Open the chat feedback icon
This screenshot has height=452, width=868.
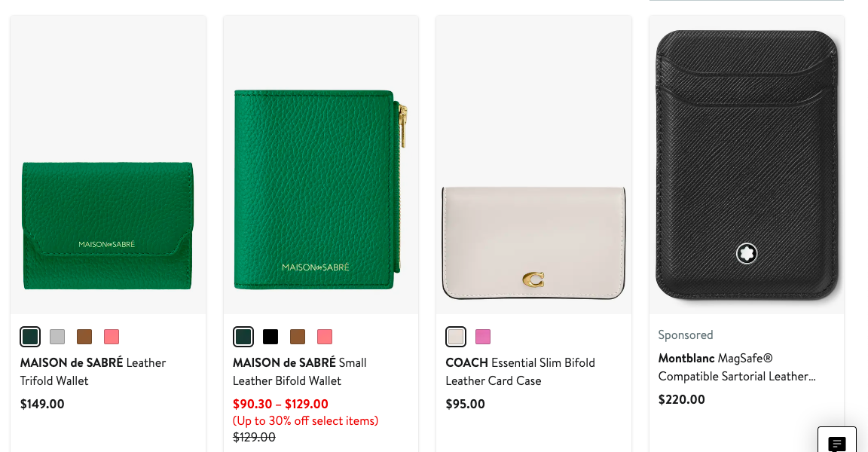pos(836,444)
